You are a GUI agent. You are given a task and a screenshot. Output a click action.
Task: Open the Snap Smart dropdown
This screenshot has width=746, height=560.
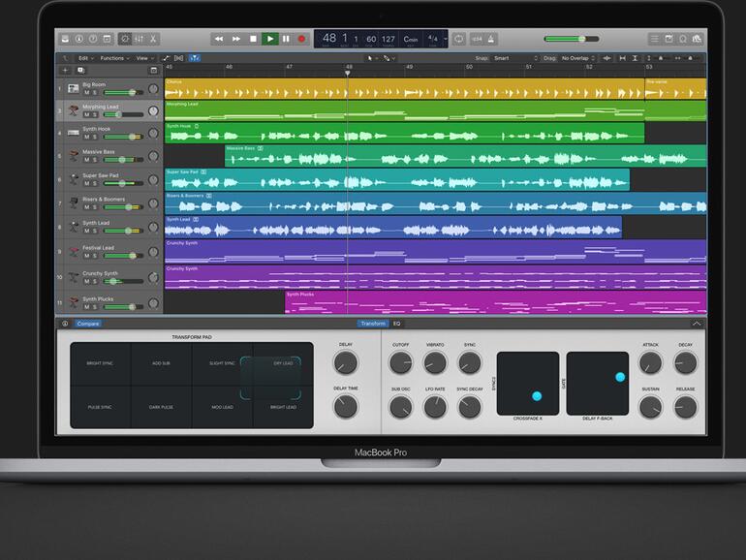[x=515, y=58]
